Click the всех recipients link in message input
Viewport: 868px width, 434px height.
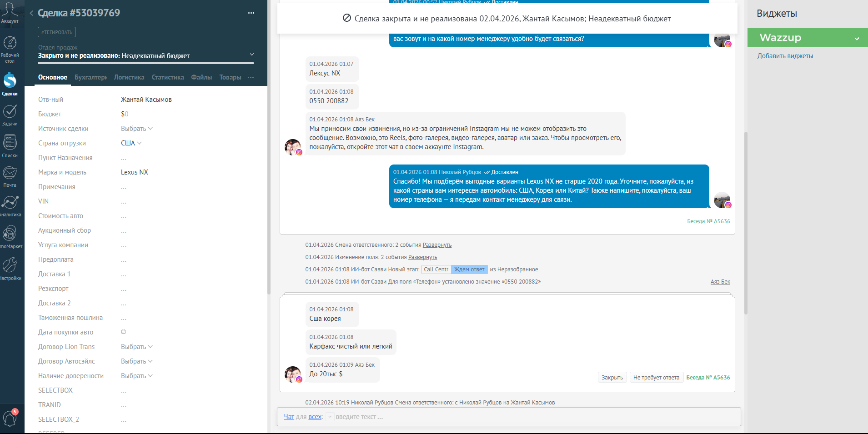point(315,417)
